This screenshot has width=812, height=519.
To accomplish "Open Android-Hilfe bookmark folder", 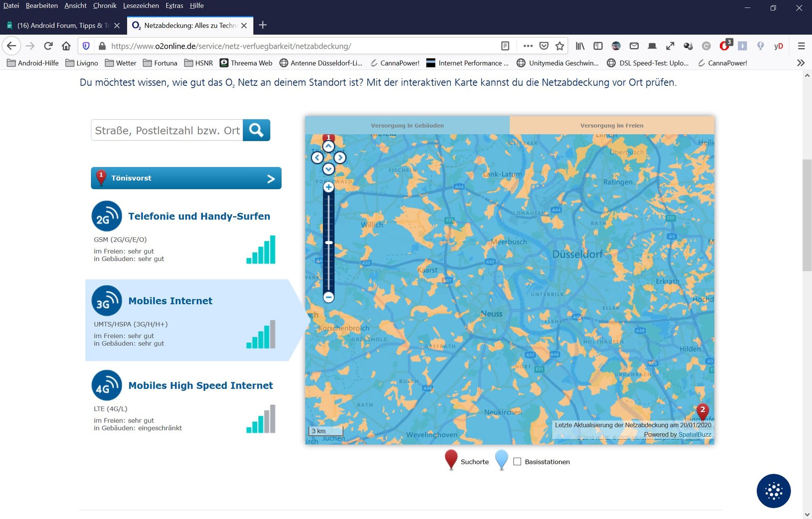I will pyautogui.click(x=33, y=63).
